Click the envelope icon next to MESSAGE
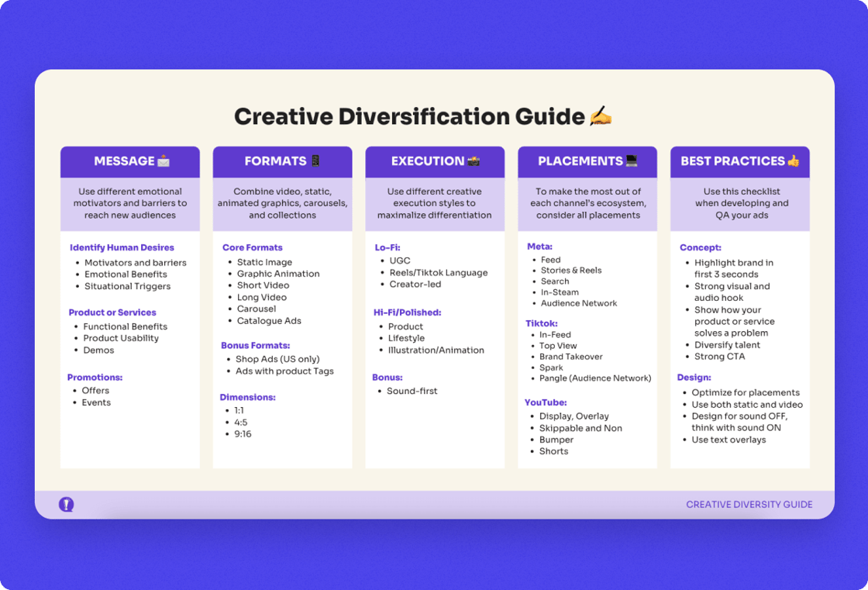This screenshot has height=590, width=868. pos(164,161)
